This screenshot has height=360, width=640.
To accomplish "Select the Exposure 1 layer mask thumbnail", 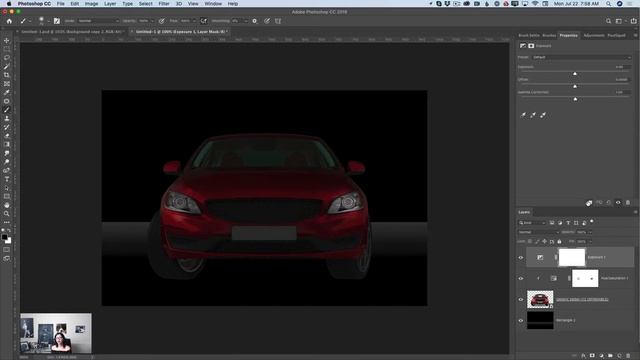I will click(x=571, y=258).
